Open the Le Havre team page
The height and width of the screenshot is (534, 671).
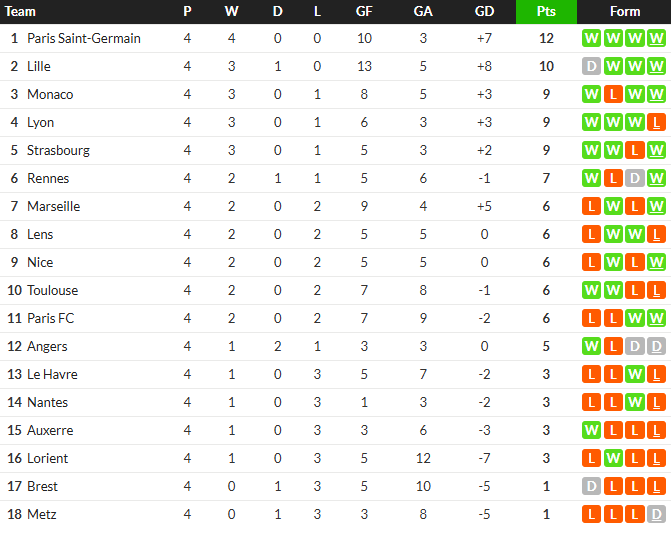(52, 374)
